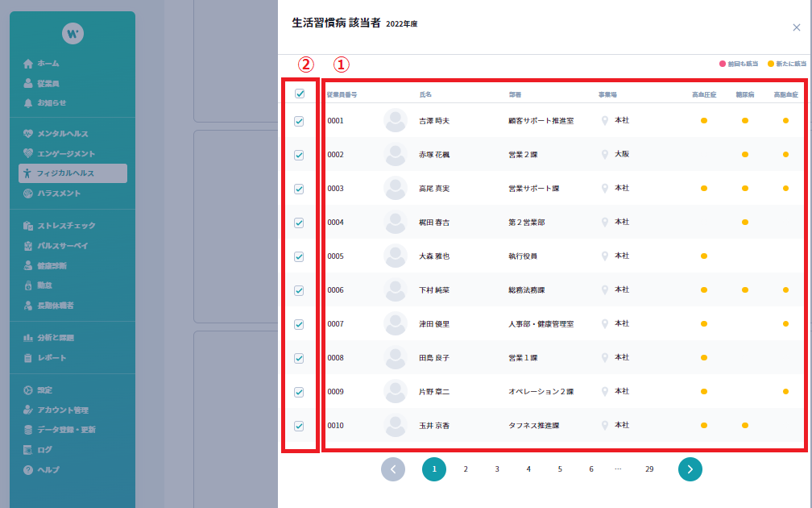This screenshot has height=508, width=812.
Task: Jump to page 4
Action: (x=528, y=469)
